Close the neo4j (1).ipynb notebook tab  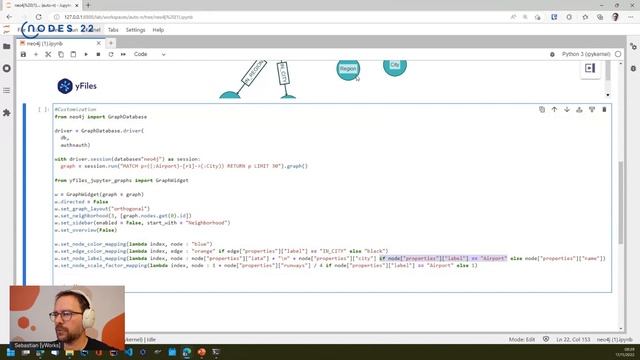[98, 43]
